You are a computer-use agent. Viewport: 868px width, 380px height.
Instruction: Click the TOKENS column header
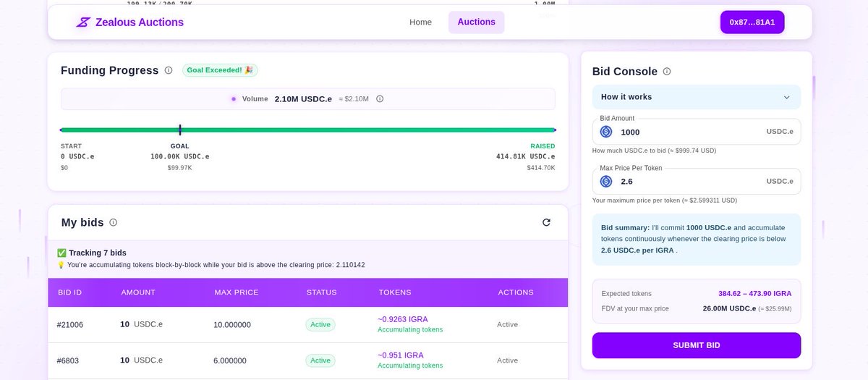395,292
